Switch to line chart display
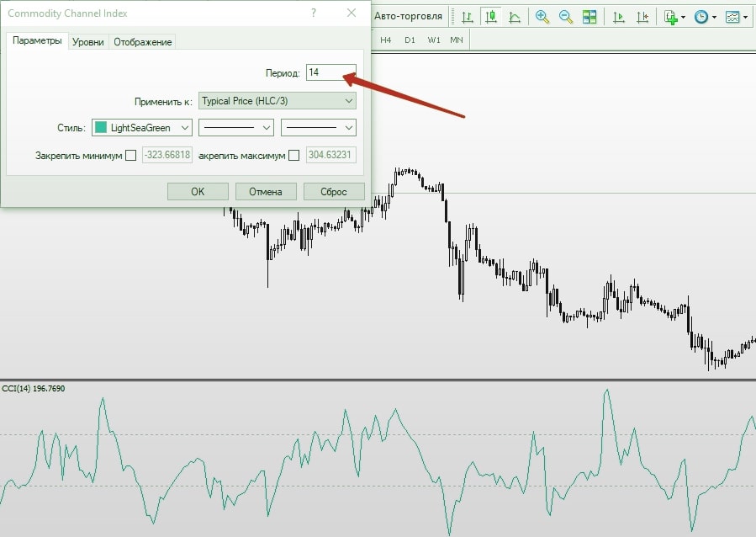 514,17
